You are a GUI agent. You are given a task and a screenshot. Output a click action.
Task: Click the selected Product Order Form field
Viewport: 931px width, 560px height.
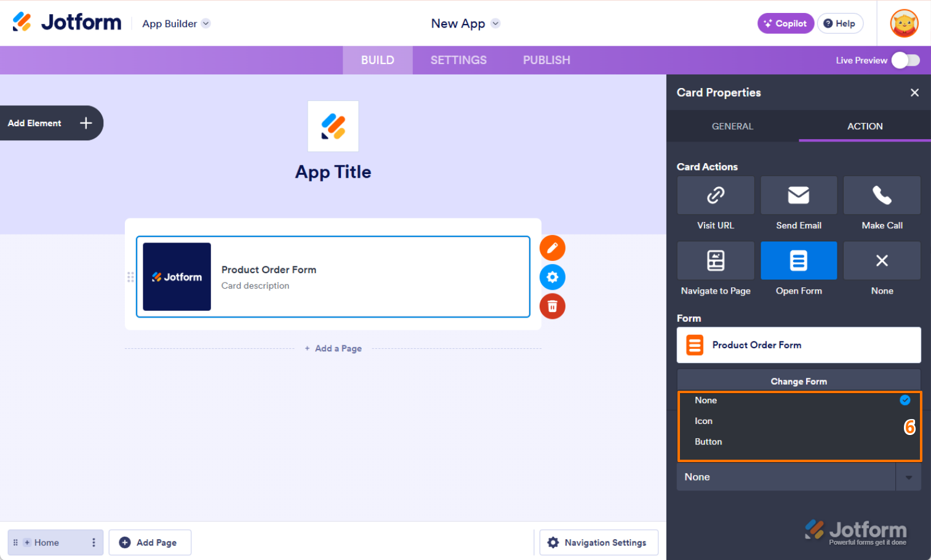[x=799, y=345]
